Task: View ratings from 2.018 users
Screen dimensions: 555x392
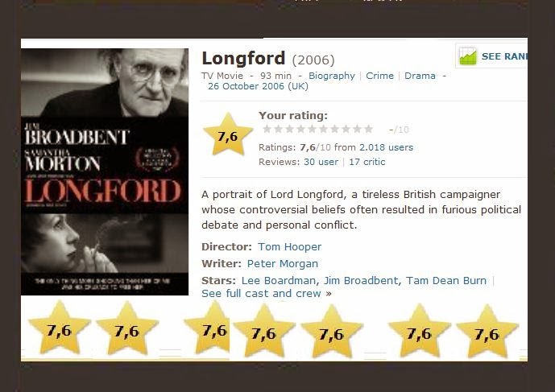Action: (x=386, y=147)
